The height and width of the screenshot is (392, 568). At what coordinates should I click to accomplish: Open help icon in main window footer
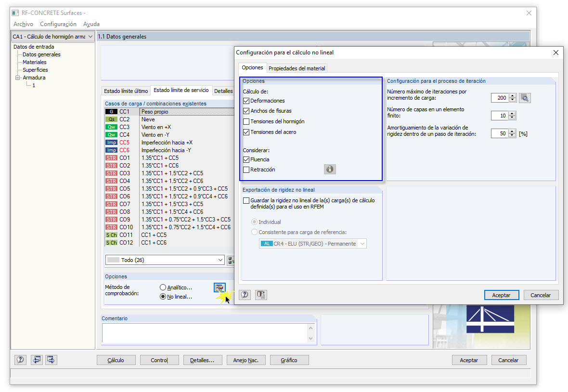(20, 360)
